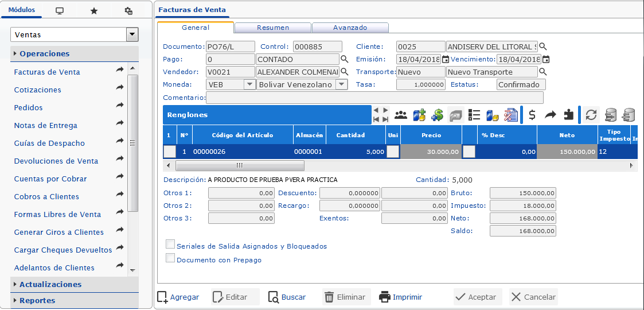Viewport: 644px width, 310px height.
Task: Click the circular refresh arrows icon
Action: point(591,115)
